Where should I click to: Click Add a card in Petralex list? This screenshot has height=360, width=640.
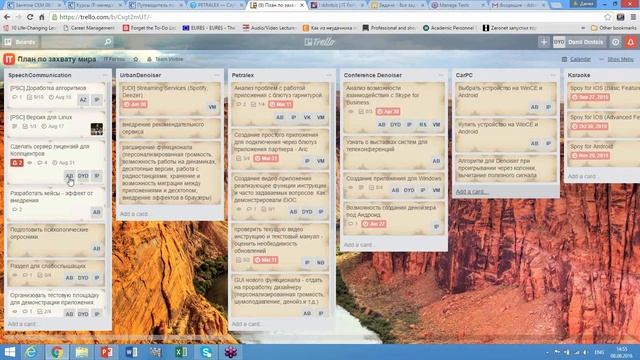(x=246, y=324)
